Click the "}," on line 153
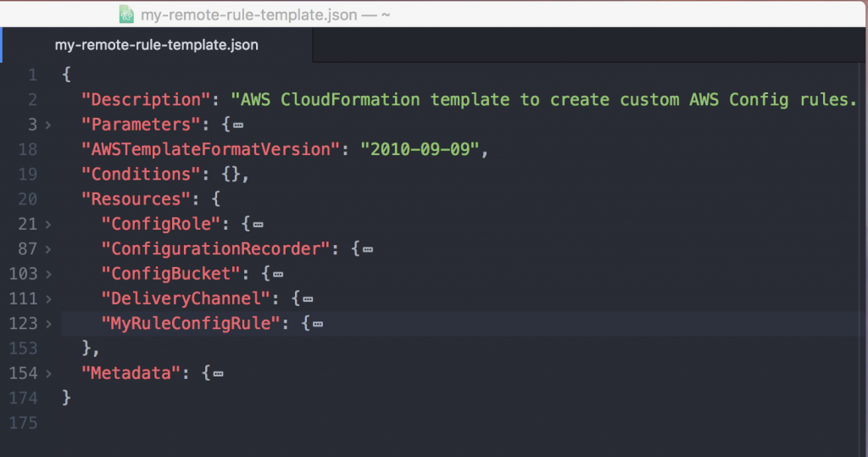The image size is (868, 457). pos(90,348)
